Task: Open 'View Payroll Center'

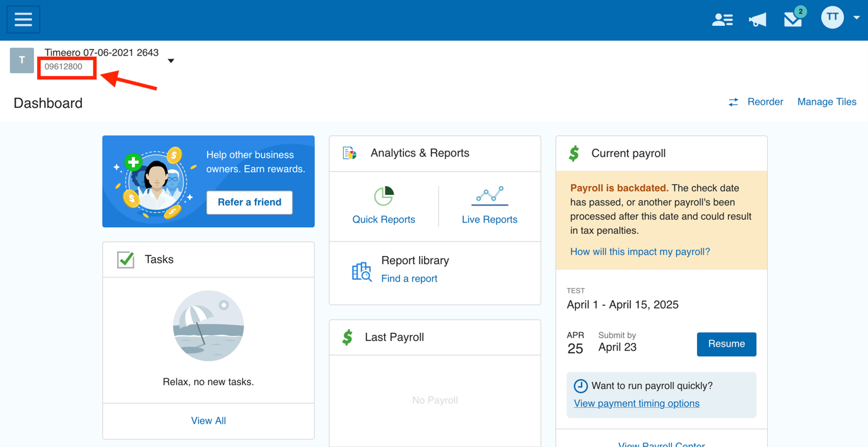Action: (x=661, y=443)
